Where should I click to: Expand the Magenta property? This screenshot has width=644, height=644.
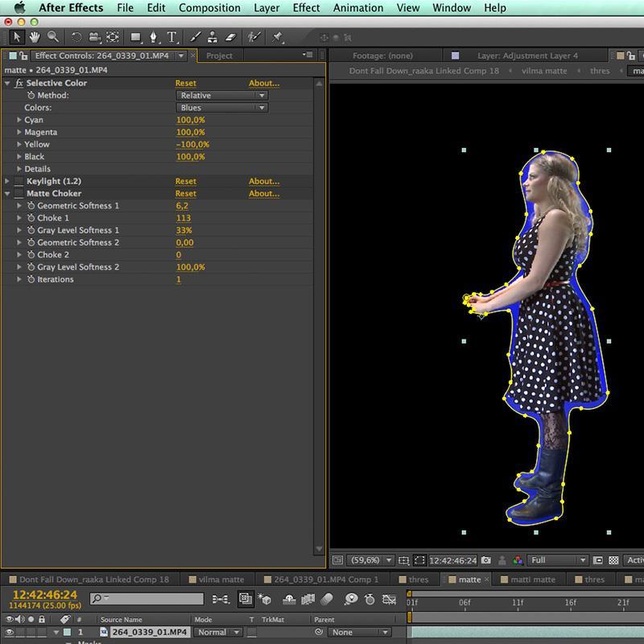[x=19, y=132]
